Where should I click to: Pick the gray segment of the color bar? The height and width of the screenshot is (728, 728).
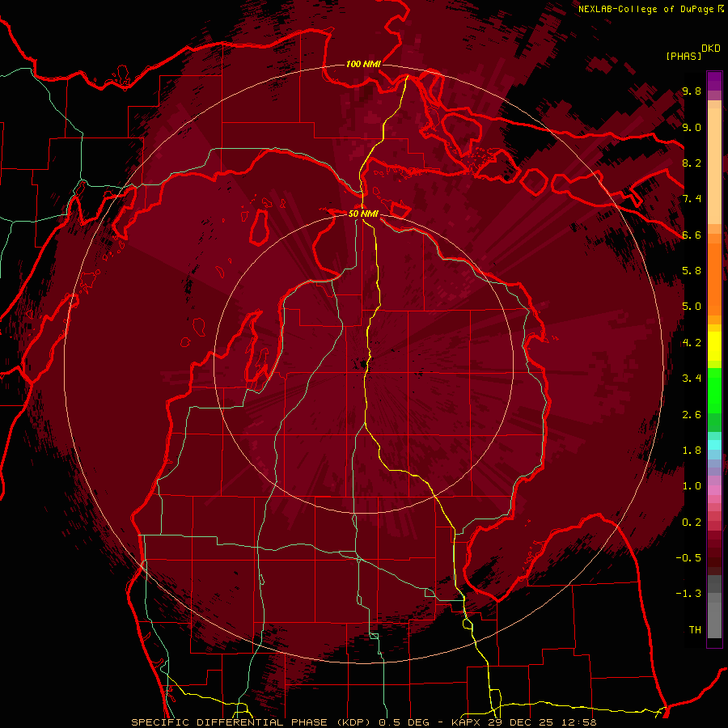(714, 606)
